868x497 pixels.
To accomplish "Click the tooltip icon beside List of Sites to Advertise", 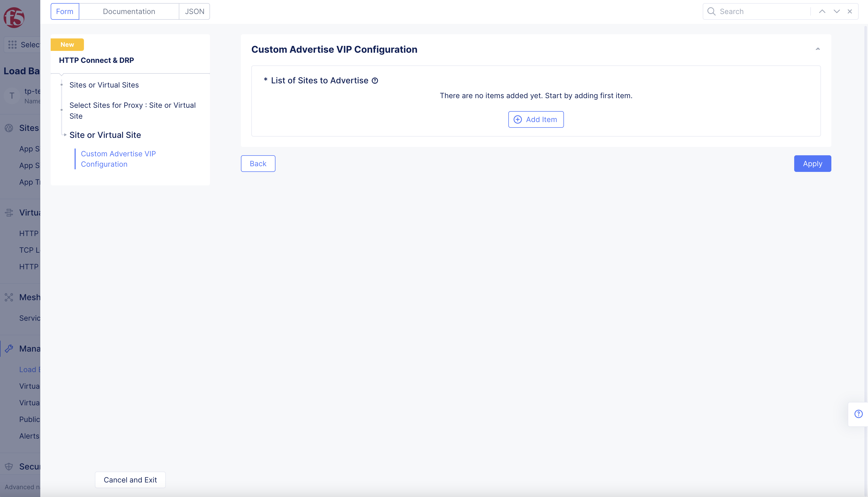I will click(x=375, y=80).
